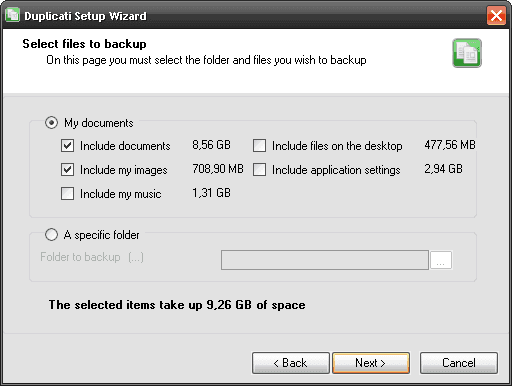Image resolution: width=512 pixels, height=386 pixels.
Task: Proceed with the Next button
Action: click(371, 363)
